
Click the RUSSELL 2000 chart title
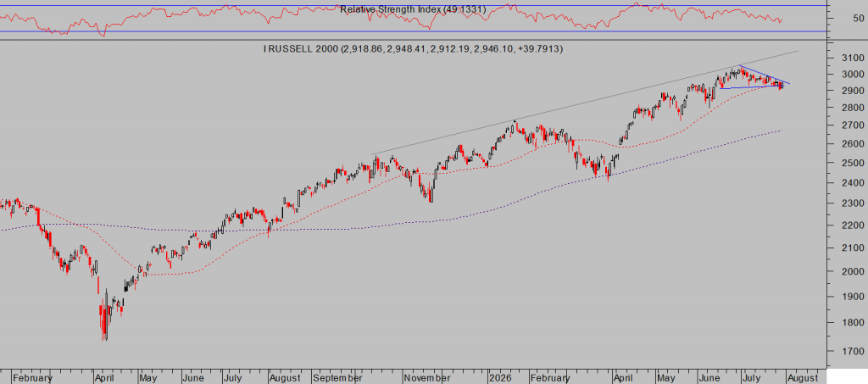pyautogui.click(x=414, y=49)
